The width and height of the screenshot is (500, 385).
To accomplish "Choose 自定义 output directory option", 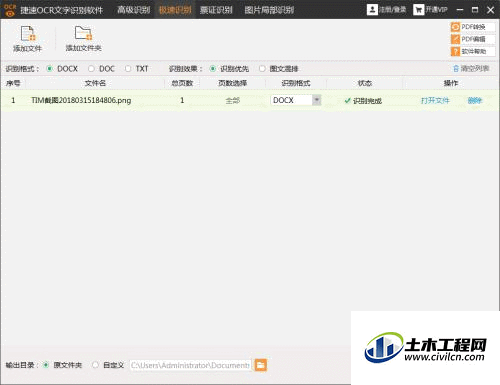I will tap(95, 365).
